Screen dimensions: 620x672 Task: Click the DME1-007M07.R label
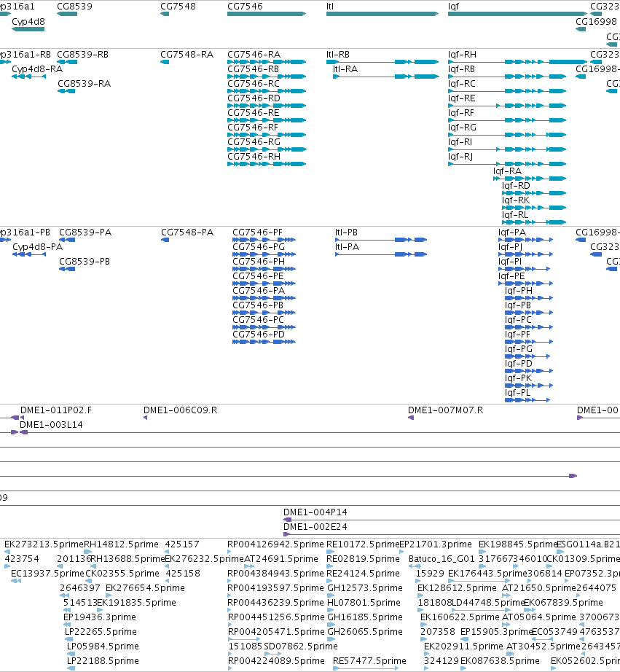[446, 410]
